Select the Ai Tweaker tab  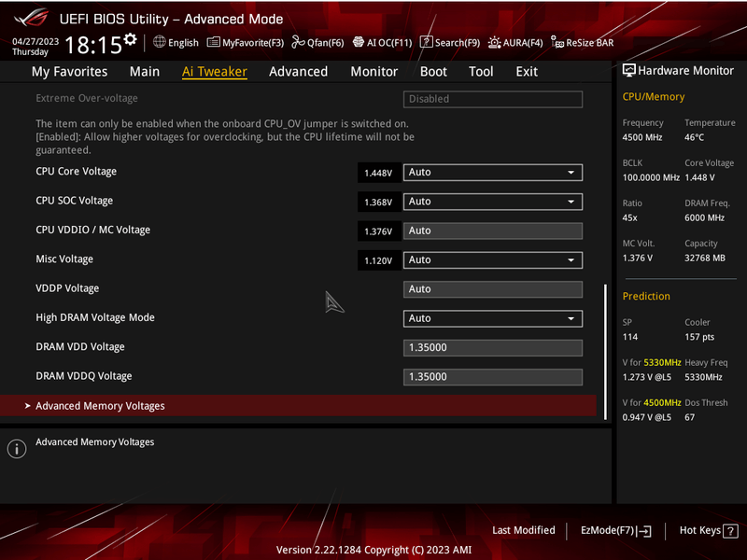click(x=215, y=72)
